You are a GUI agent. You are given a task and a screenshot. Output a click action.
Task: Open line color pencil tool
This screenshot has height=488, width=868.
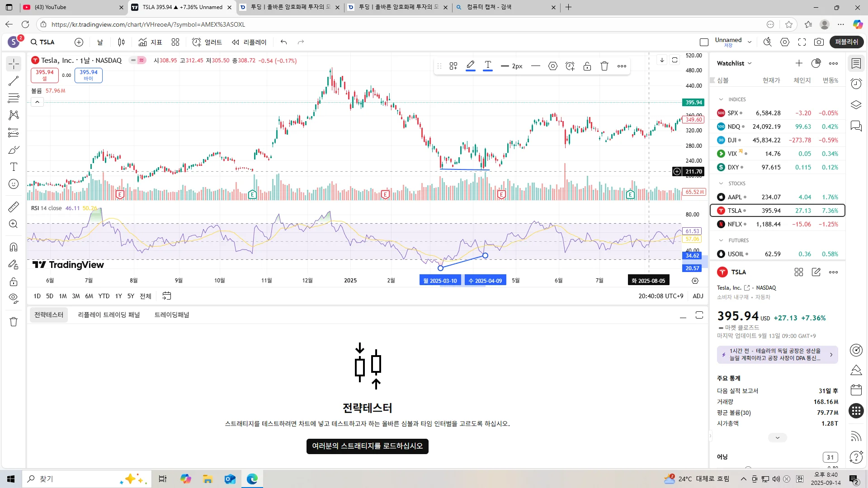[x=471, y=66]
